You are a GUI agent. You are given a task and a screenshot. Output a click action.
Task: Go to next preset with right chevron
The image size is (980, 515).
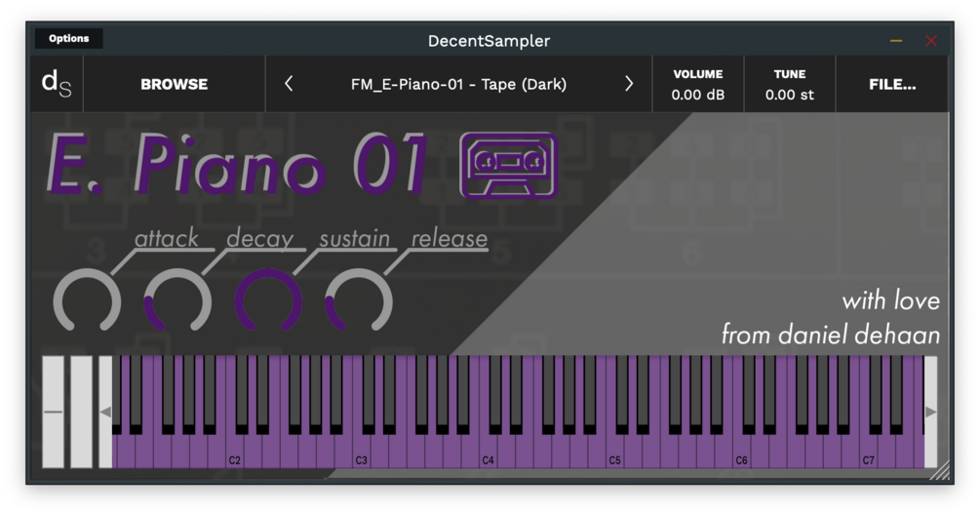click(629, 84)
